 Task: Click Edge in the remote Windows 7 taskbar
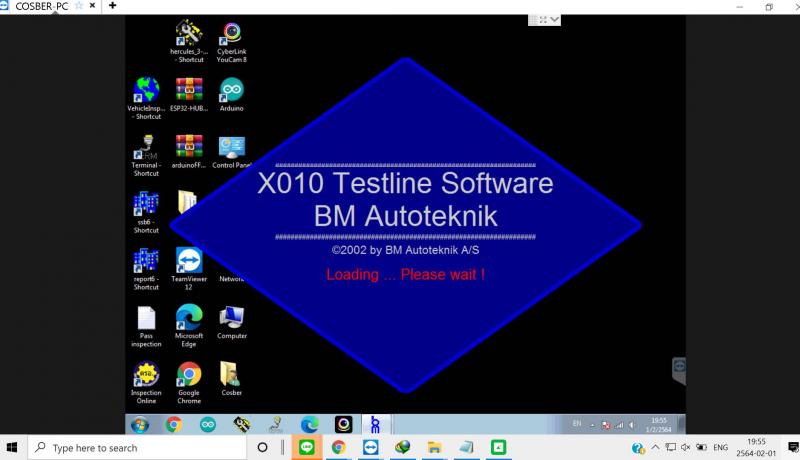309,424
